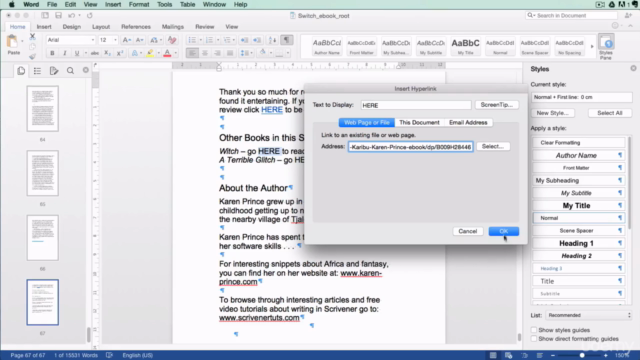This screenshot has height=360, width=640.
Task: Open line spacing dropdown
Action: point(246,53)
